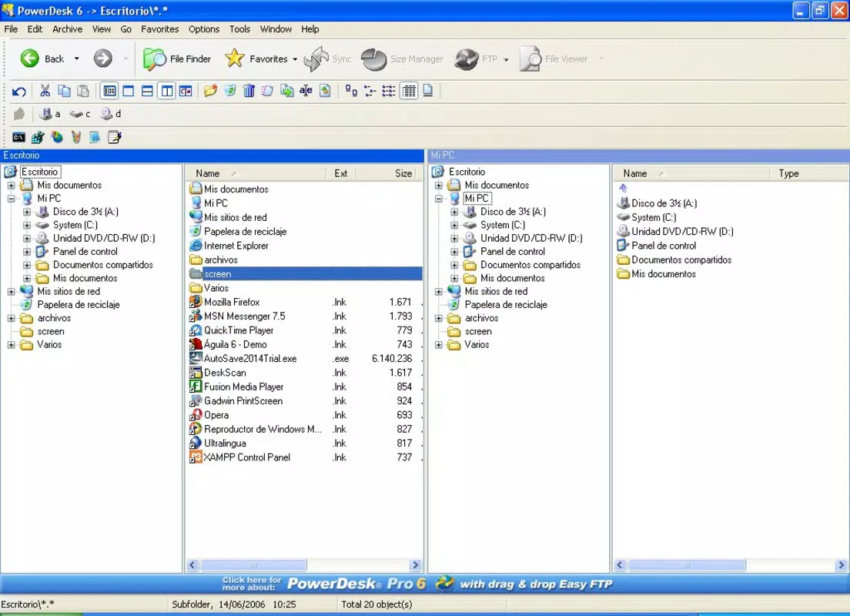Expand System (C:) in left tree
Image resolution: width=850 pixels, height=616 pixels.
pyautogui.click(x=26, y=225)
